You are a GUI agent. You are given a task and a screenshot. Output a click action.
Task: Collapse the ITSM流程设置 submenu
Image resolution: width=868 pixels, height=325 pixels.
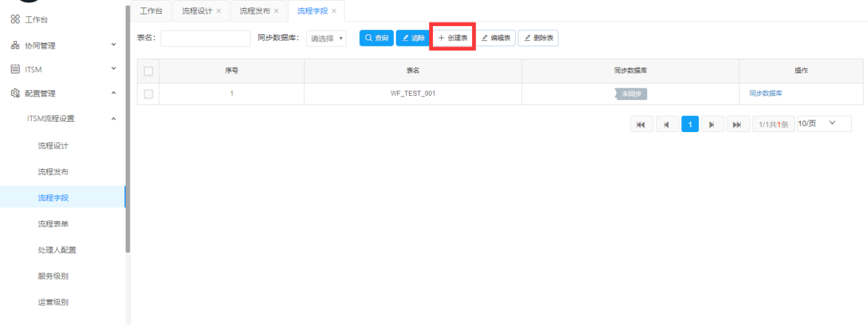(x=114, y=118)
